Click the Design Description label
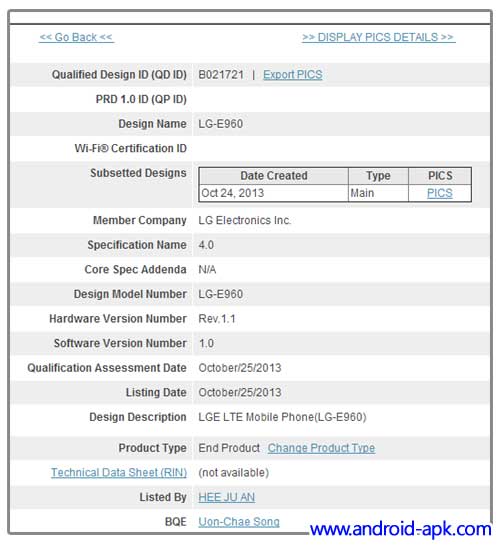Viewport: 500px width, 545px height. click(138, 417)
